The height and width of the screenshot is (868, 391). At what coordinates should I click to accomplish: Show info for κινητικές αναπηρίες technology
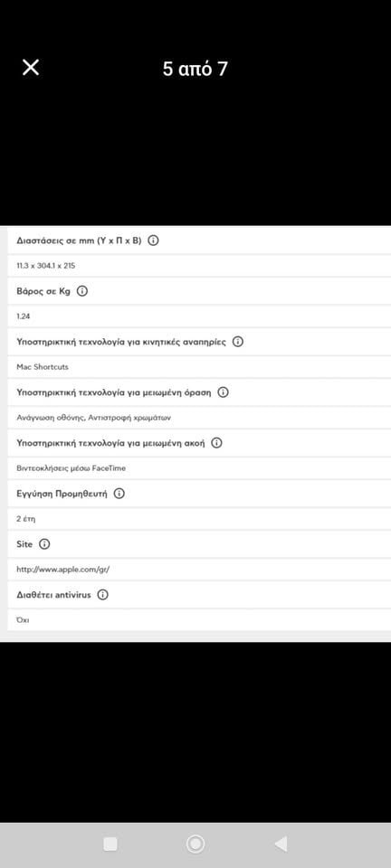point(238,342)
